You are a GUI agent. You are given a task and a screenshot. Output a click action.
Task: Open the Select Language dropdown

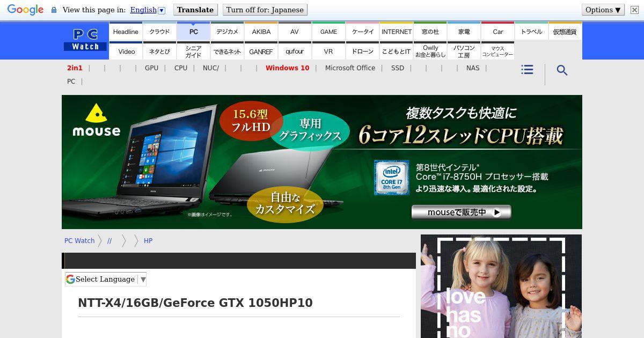tap(106, 279)
